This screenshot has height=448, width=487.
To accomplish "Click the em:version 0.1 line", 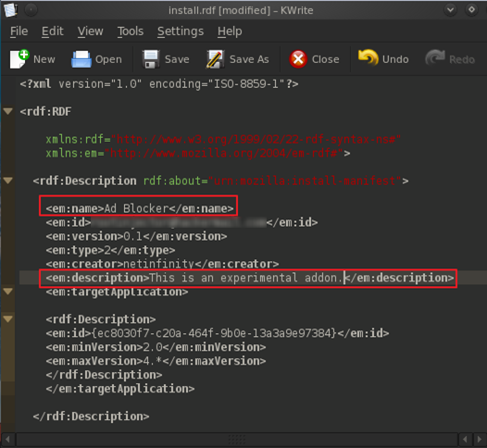I will 136,236.
